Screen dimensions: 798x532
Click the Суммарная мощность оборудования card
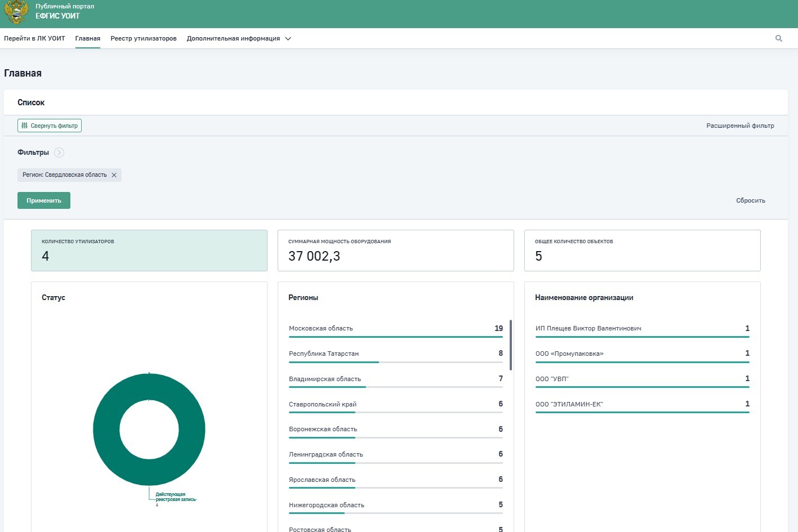[396, 251]
